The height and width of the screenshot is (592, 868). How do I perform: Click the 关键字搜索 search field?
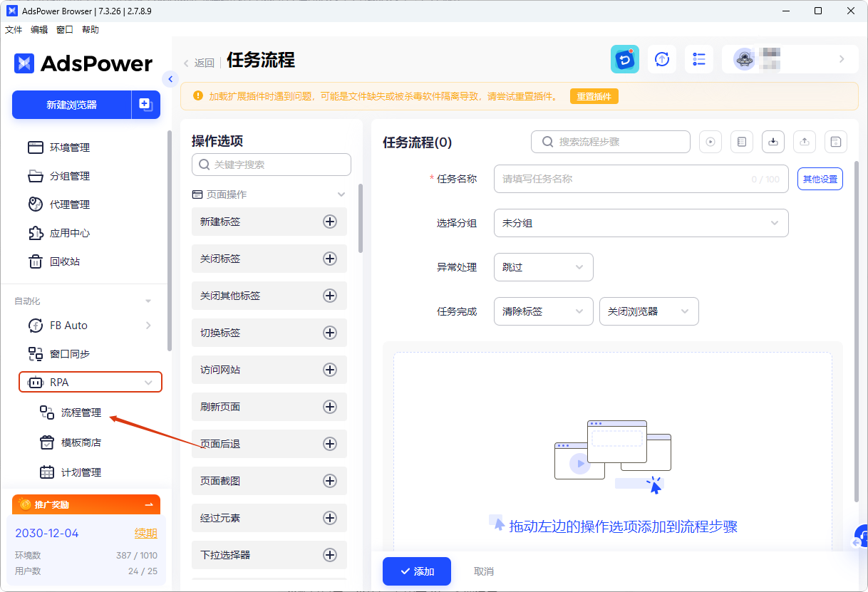(x=272, y=165)
